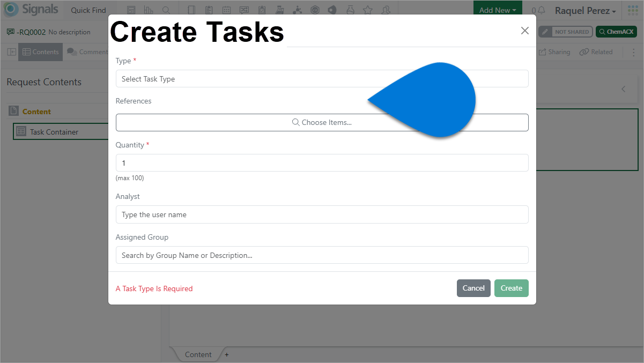Open the bar chart icon in top toolbar
This screenshot has width=644, height=363.
click(x=149, y=10)
